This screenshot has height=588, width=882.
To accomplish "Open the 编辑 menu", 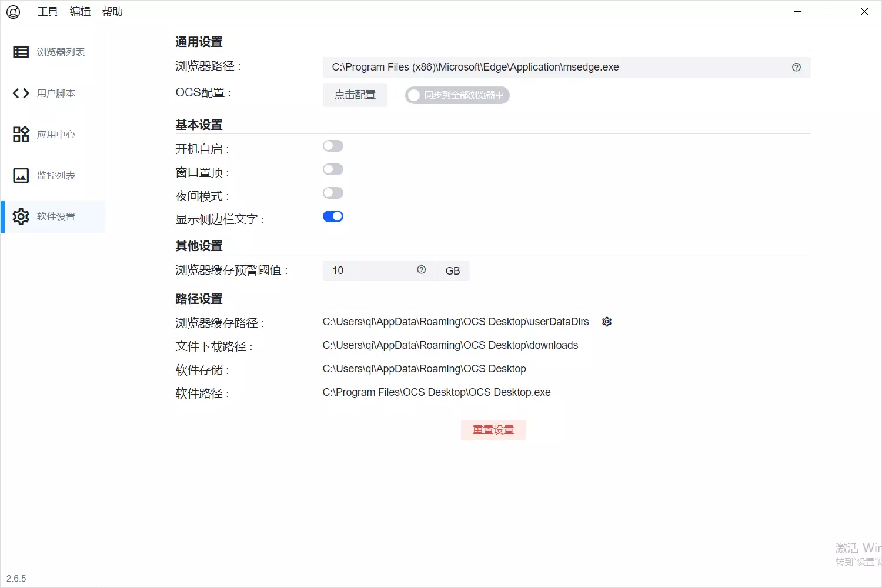I will [80, 12].
